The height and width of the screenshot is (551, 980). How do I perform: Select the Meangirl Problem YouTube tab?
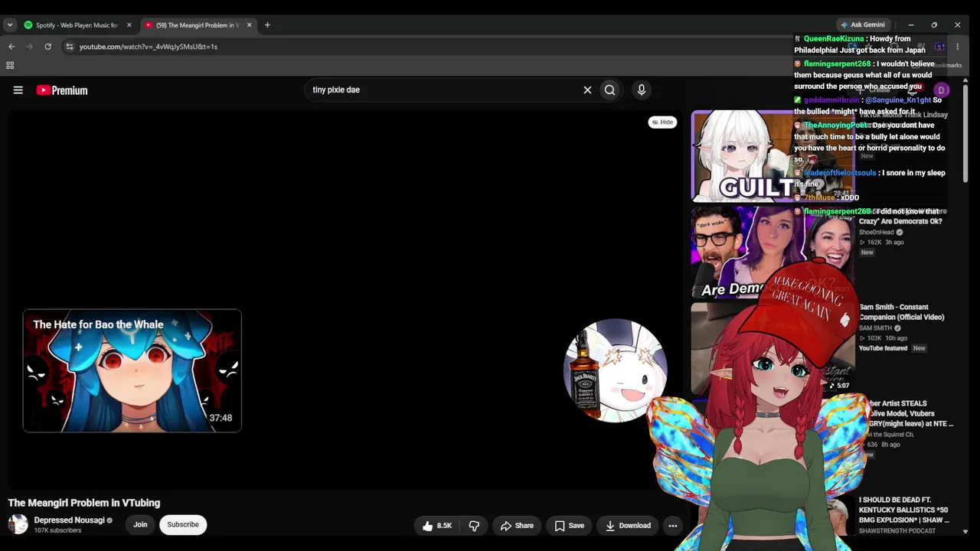tap(198, 25)
